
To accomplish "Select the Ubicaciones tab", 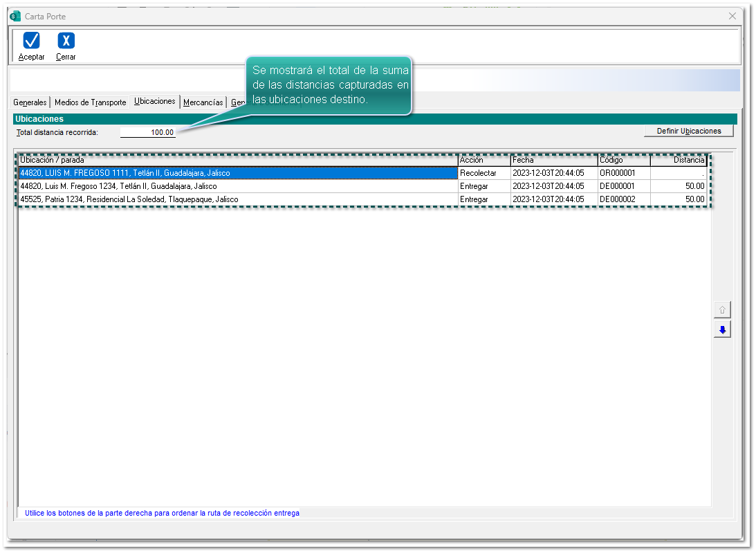I will point(155,102).
